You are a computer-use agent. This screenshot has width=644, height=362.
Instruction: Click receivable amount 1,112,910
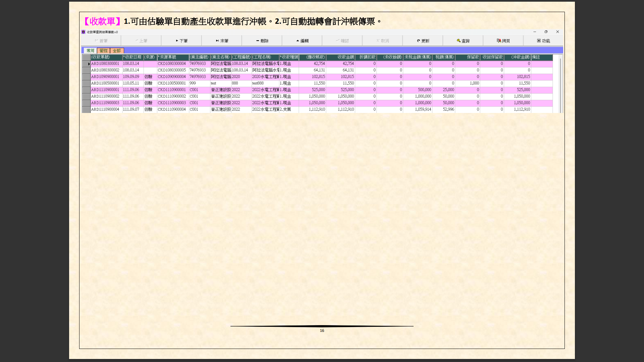click(x=312, y=110)
